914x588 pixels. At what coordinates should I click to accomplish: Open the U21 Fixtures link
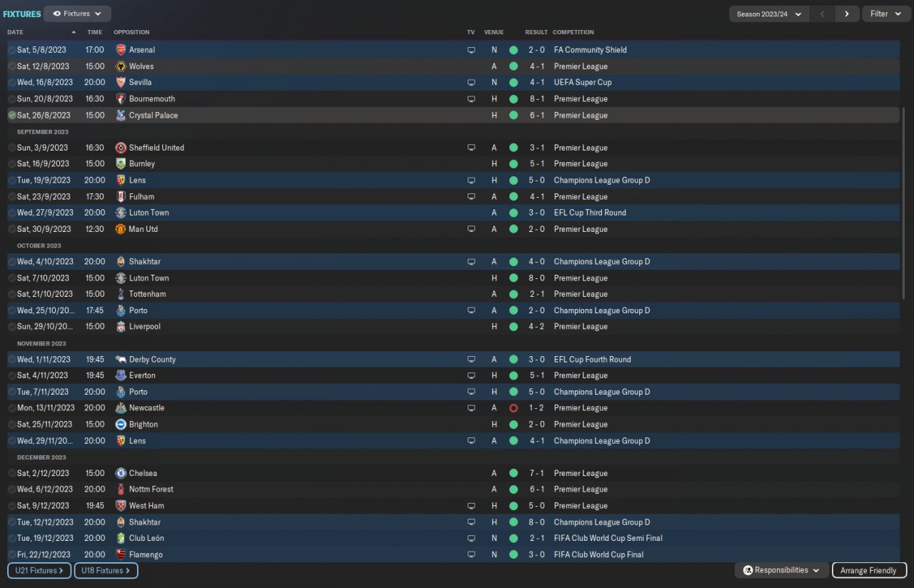[39, 570]
